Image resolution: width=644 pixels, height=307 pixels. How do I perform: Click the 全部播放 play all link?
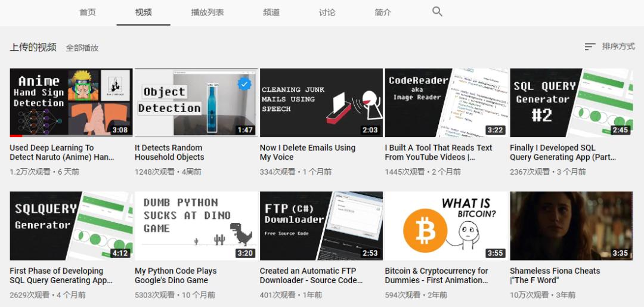click(x=82, y=48)
